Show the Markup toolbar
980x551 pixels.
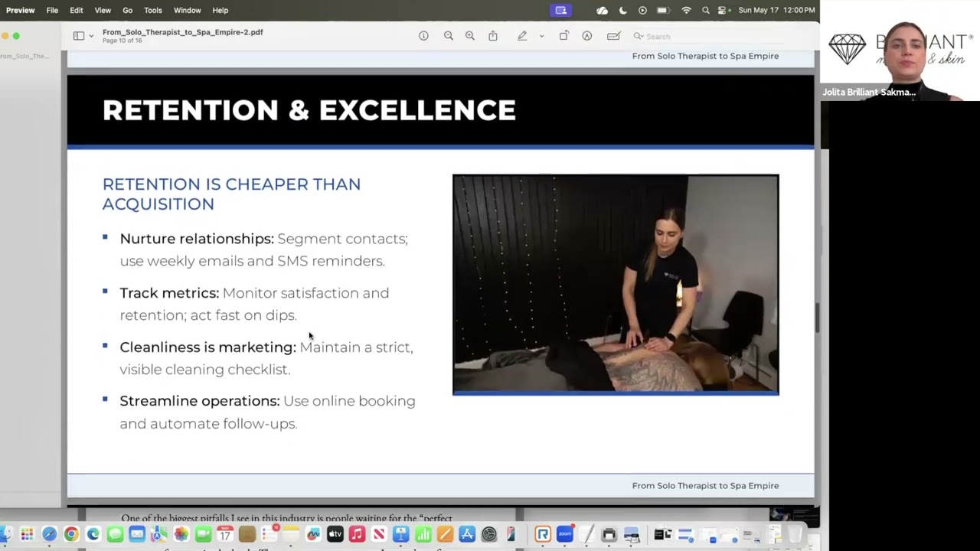click(587, 36)
